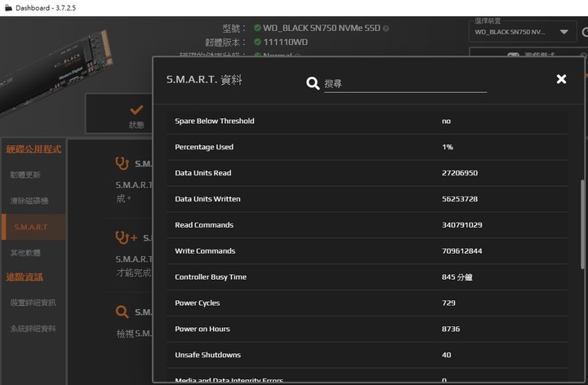
Task: Click the Unsafe Shutdowns value 40
Action: 446,355
